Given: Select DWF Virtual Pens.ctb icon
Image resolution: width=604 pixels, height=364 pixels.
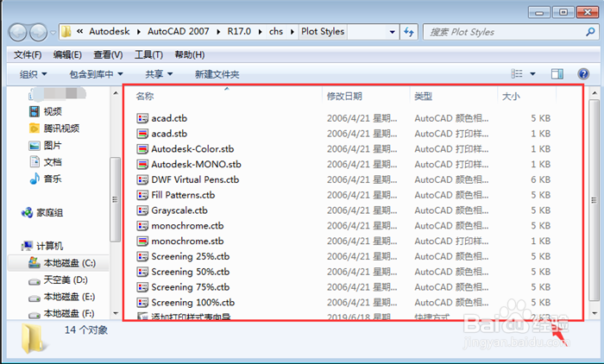Looking at the screenshot, I should [x=142, y=180].
